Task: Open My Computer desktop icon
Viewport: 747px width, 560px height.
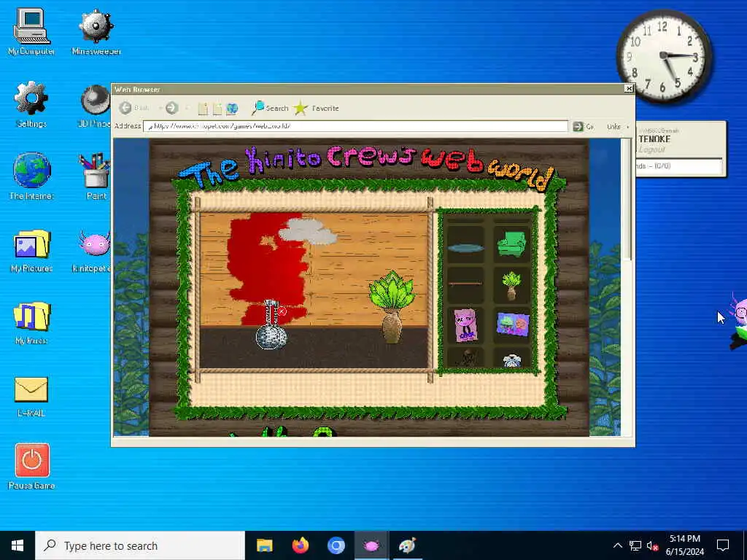Action: 31,32
